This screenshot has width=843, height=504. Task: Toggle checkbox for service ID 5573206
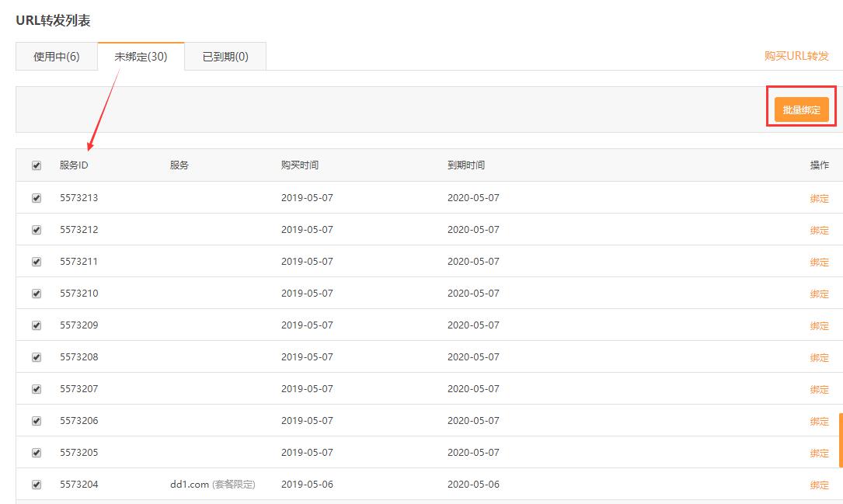click(x=37, y=421)
